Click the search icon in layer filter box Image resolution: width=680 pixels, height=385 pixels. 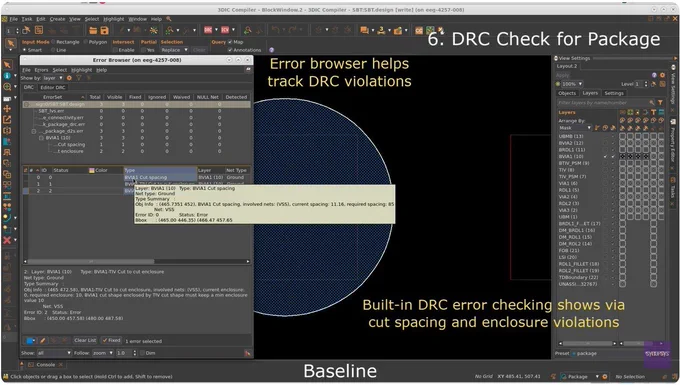point(652,103)
